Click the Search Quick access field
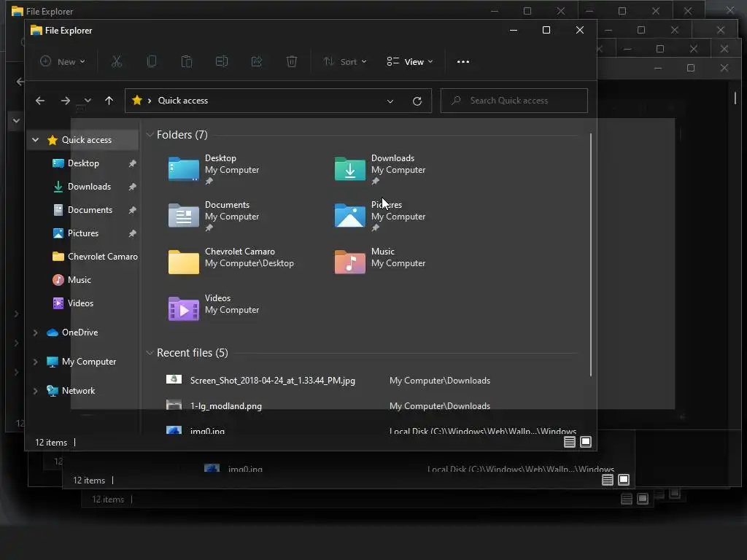 (514, 101)
